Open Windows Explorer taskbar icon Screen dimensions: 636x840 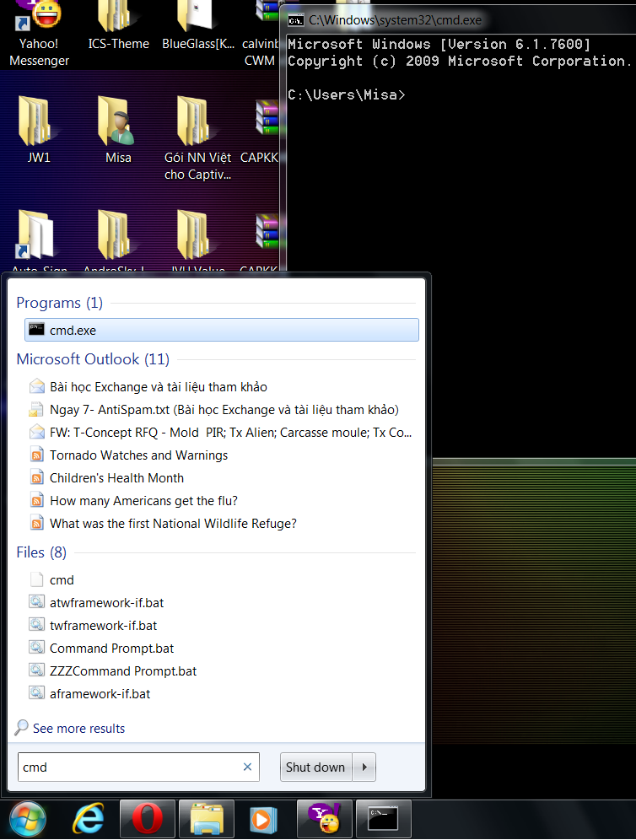pyautogui.click(x=206, y=819)
